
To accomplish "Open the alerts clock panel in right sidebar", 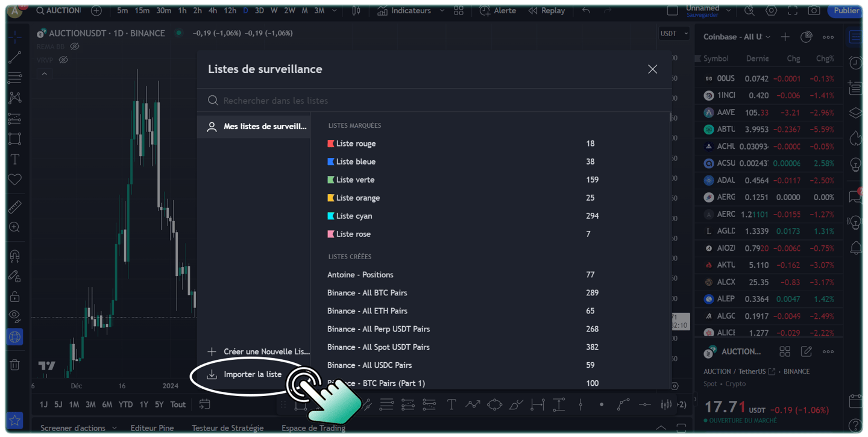I will [x=855, y=63].
